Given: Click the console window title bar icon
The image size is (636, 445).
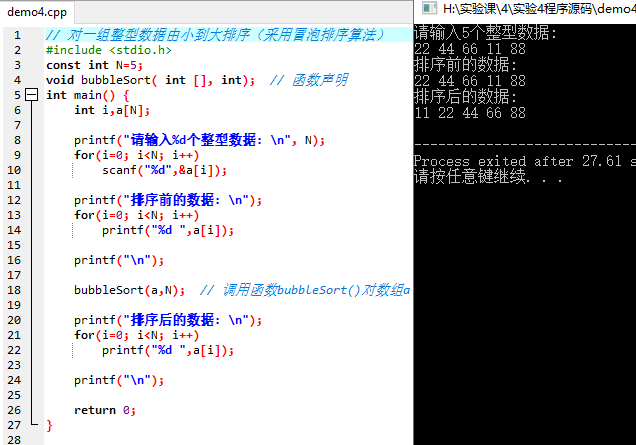Looking at the screenshot, I should point(429,8).
